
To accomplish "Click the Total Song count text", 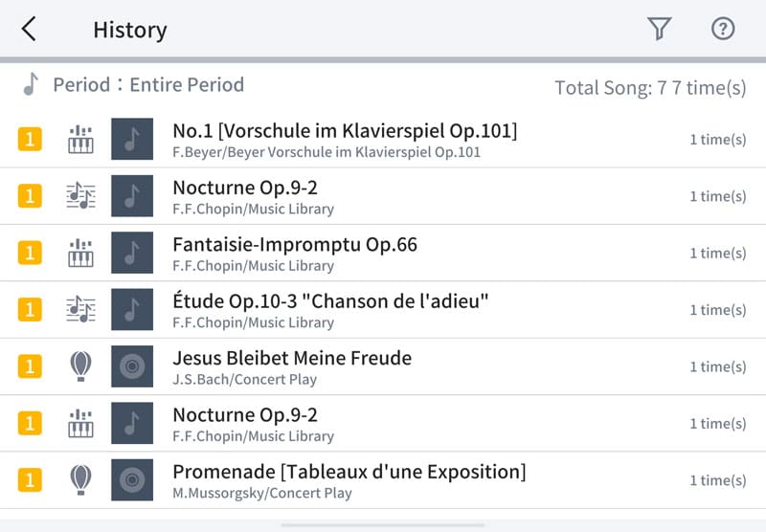I will 650,88.
